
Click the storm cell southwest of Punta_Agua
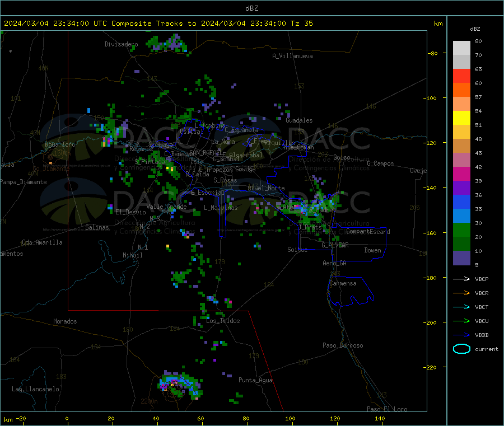pyautogui.click(x=180, y=385)
